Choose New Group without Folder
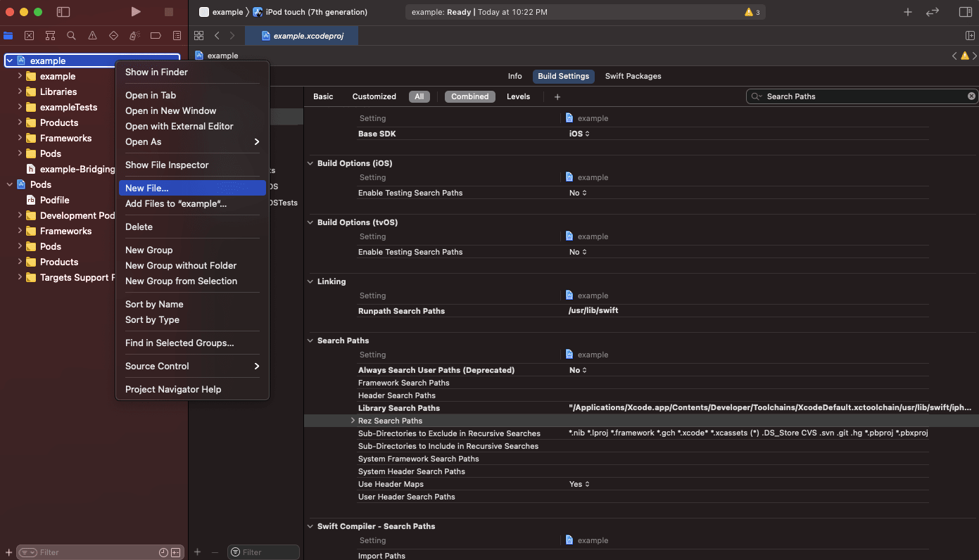This screenshot has width=979, height=560. pos(192,265)
